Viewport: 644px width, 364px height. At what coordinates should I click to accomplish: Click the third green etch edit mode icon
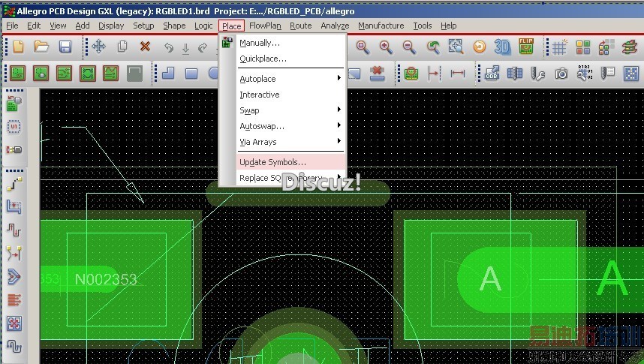(x=65, y=74)
